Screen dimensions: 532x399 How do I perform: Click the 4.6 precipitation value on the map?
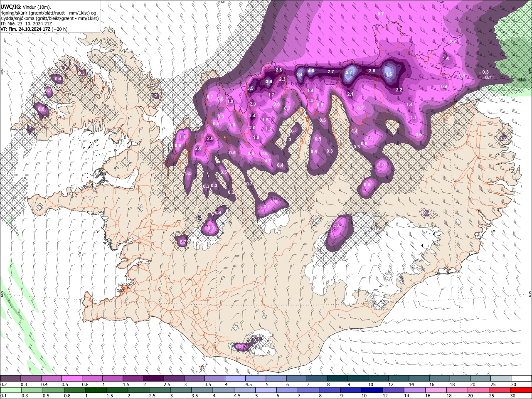(x=311, y=71)
